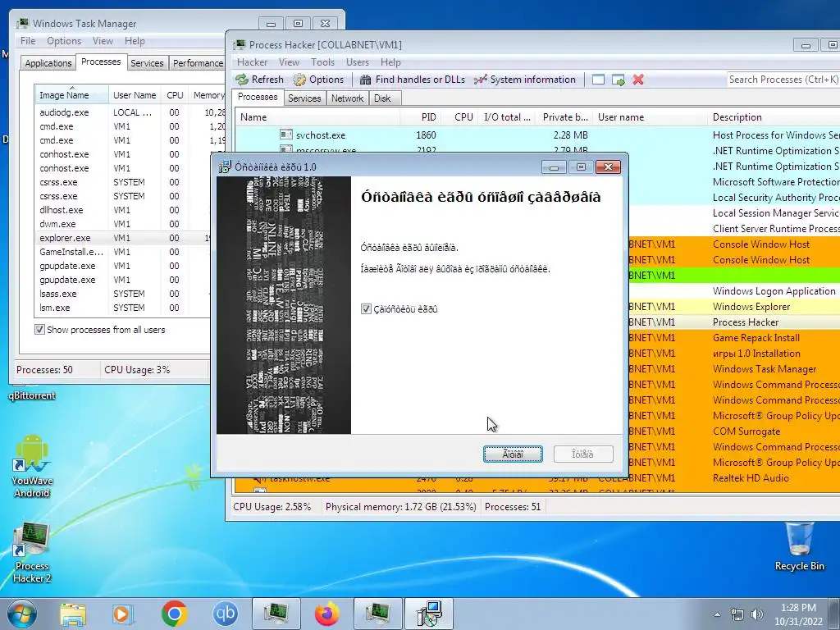Image resolution: width=840 pixels, height=630 pixels.
Task: Select dwm.exe in Task Manager
Action: pos(123,224)
